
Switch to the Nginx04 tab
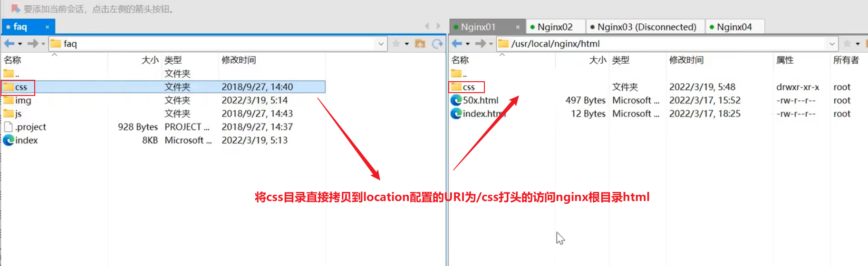click(734, 27)
